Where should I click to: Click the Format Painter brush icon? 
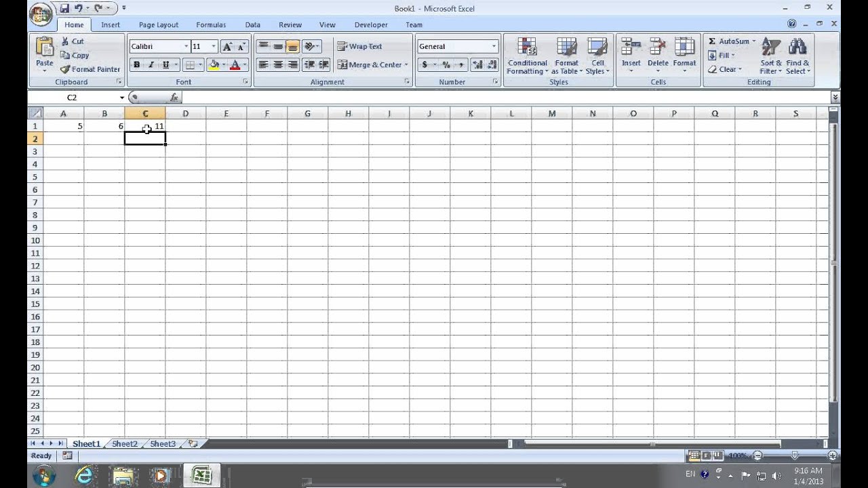click(x=65, y=69)
